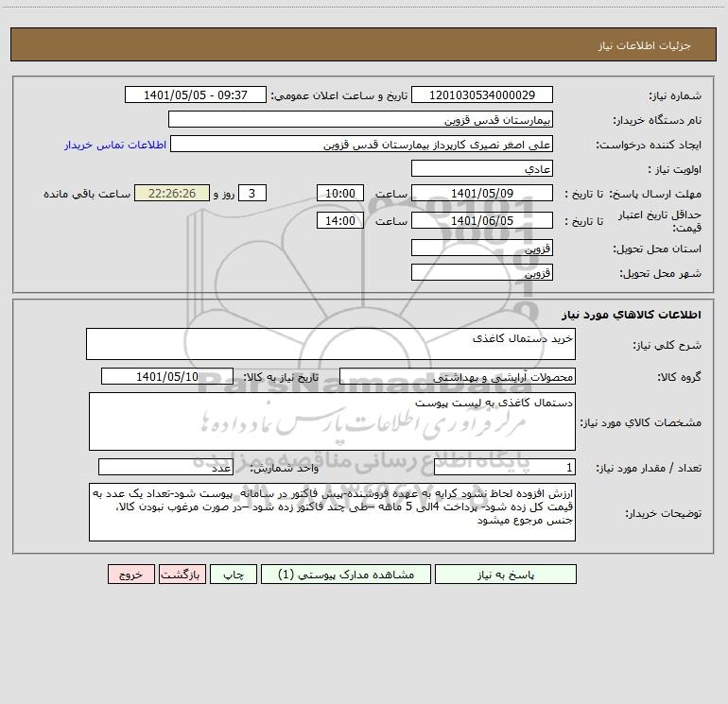Click the priority field عادی
This screenshot has height=704, width=728.
pyautogui.click(x=482, y=169)
